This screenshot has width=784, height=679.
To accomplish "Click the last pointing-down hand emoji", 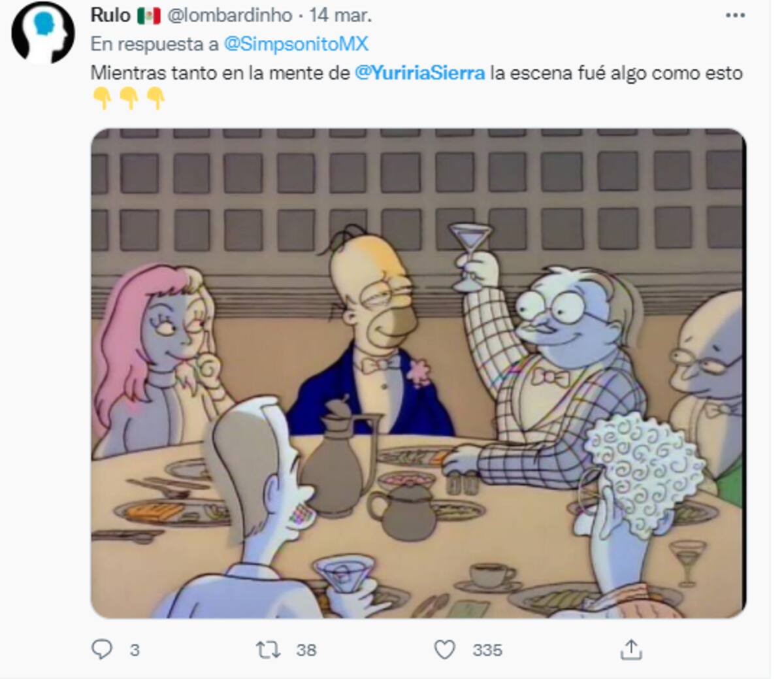I will [155, 99].
